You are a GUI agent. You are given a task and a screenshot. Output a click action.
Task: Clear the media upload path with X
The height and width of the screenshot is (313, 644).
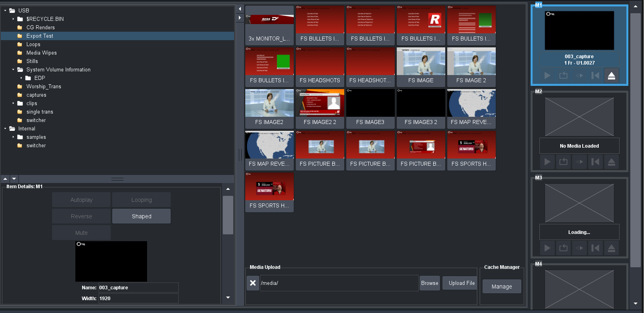click(x=253, y=283)
